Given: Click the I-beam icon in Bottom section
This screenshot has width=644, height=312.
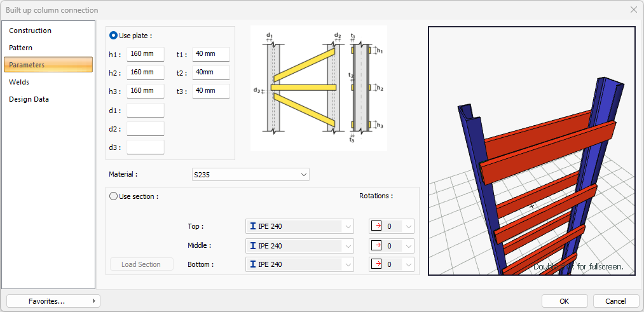Looking at the screenshot, I should pyautogui.click(x=253, y=264).
